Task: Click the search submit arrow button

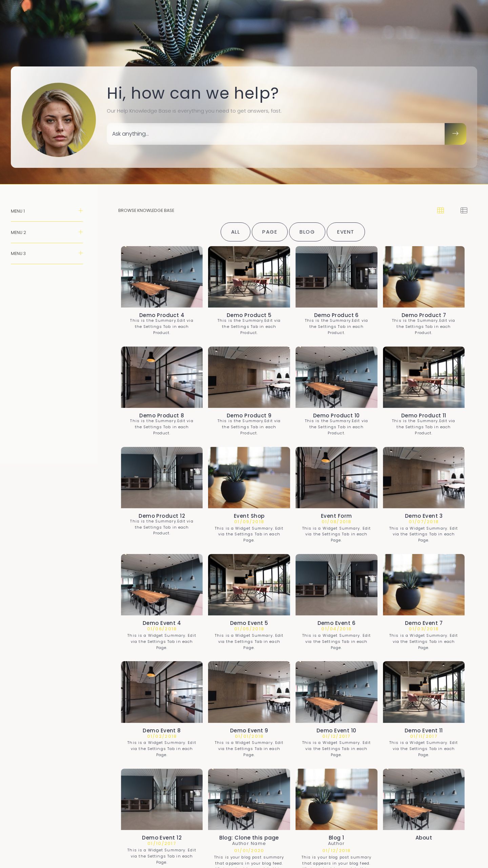Action: click(x=455, y=134)
